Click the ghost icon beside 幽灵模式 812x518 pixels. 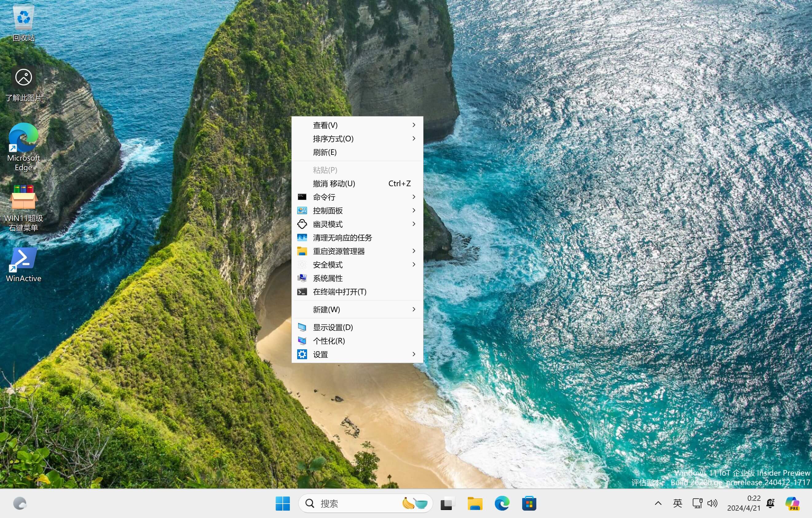(302, 224)
